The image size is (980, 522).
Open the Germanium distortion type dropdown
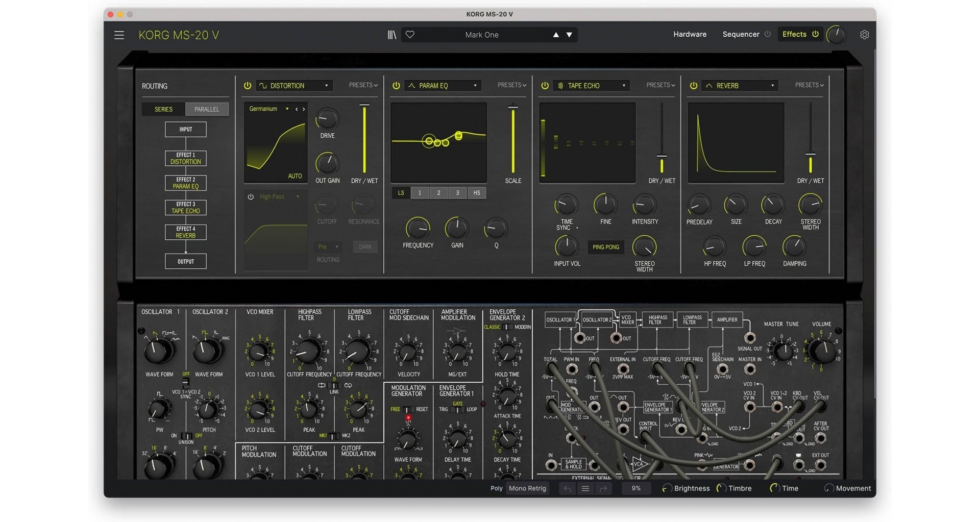click(268, 109)
